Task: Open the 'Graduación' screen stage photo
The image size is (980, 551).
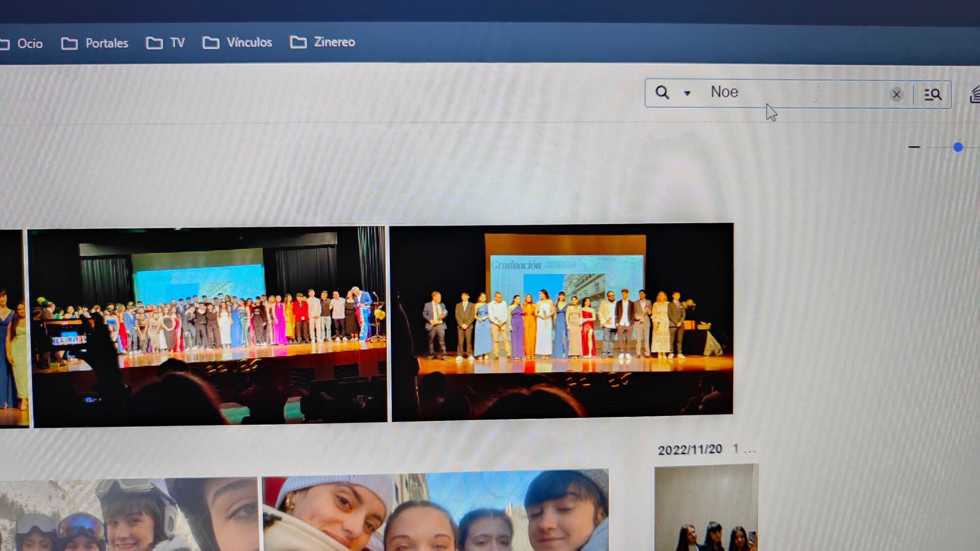Action: [561, 321]
